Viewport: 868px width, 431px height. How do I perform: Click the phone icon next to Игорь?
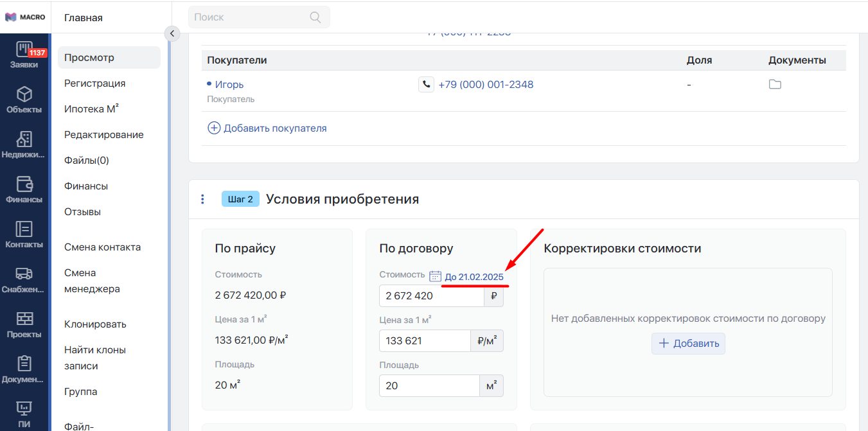426,85
